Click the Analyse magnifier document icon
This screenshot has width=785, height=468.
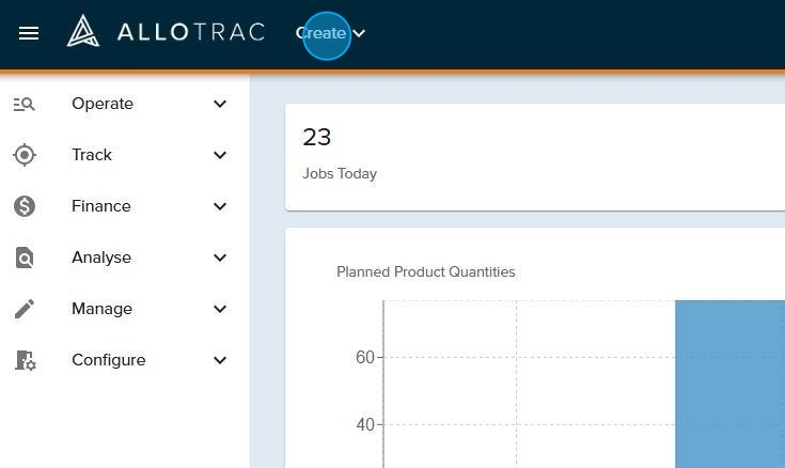point(24,258)
